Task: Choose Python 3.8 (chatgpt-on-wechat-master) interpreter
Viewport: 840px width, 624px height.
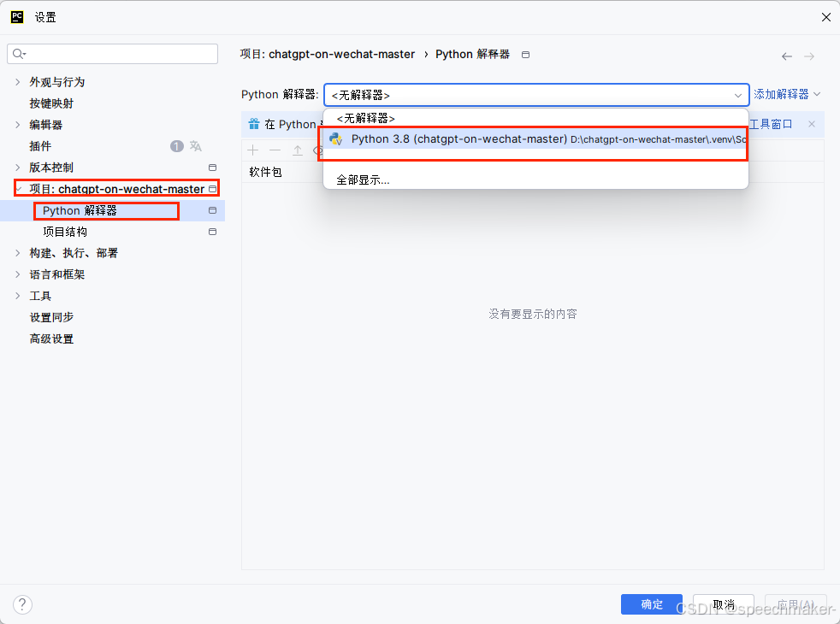Action: pos(535,139)
